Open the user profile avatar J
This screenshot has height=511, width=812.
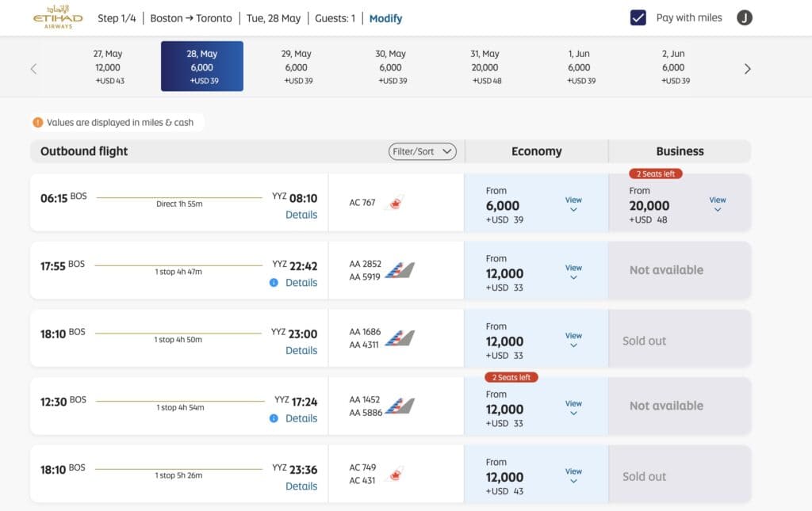click(x=744, y=18)
